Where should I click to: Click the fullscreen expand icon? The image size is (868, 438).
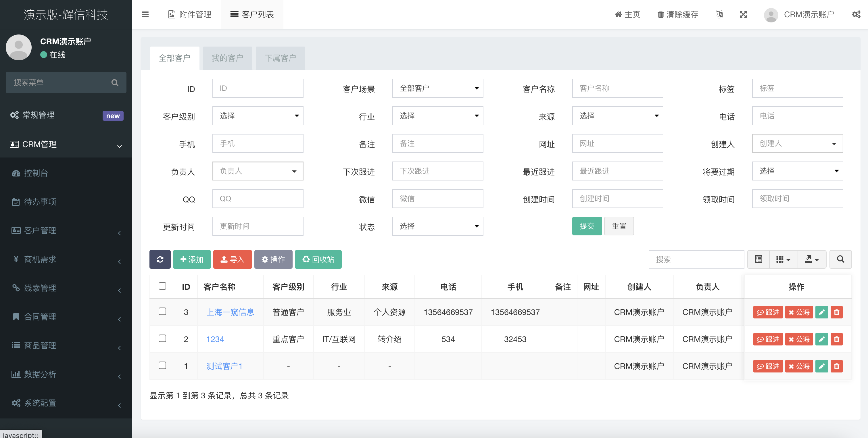tap(743, 14)
